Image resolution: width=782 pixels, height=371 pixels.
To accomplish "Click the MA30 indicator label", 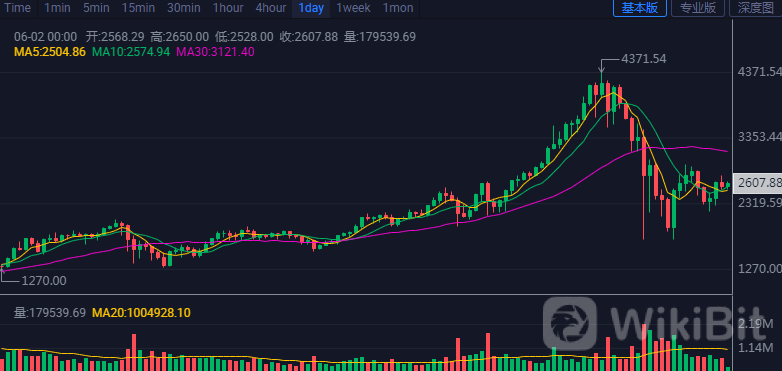I will point(215,52).
